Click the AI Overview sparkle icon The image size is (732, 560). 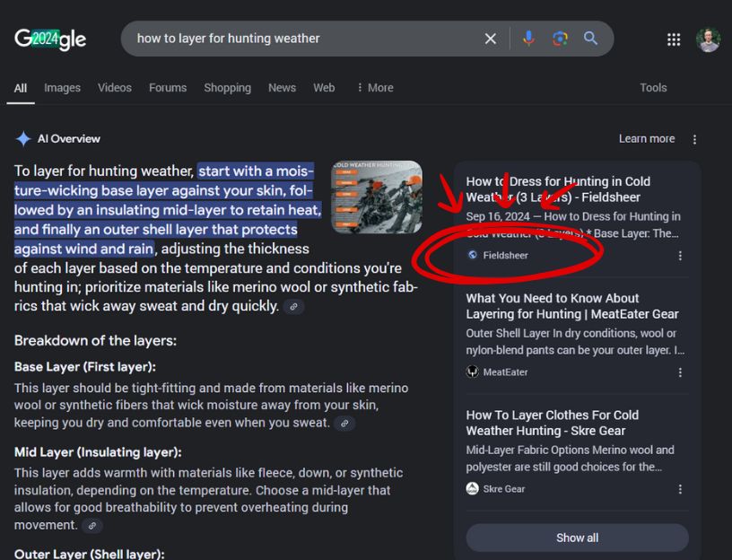pyautogui.click(x=23, y=139)
